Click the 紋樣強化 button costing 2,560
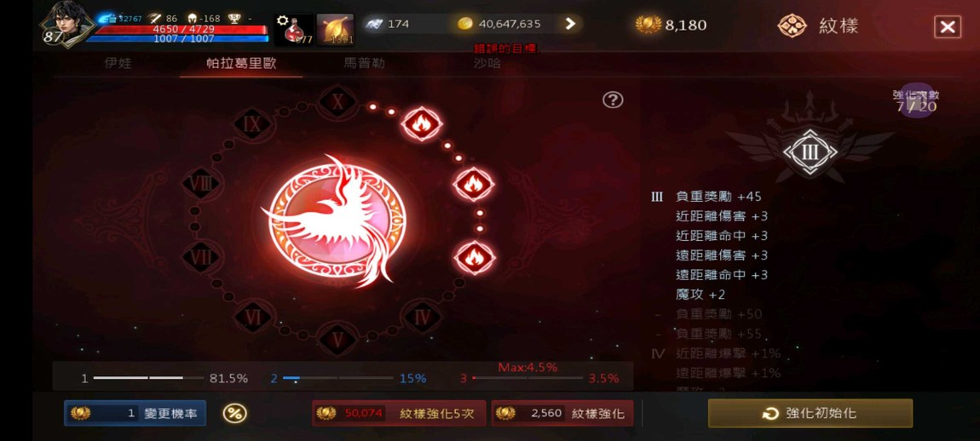This screenshot has height=441, width=980. (x=562, y=413)
